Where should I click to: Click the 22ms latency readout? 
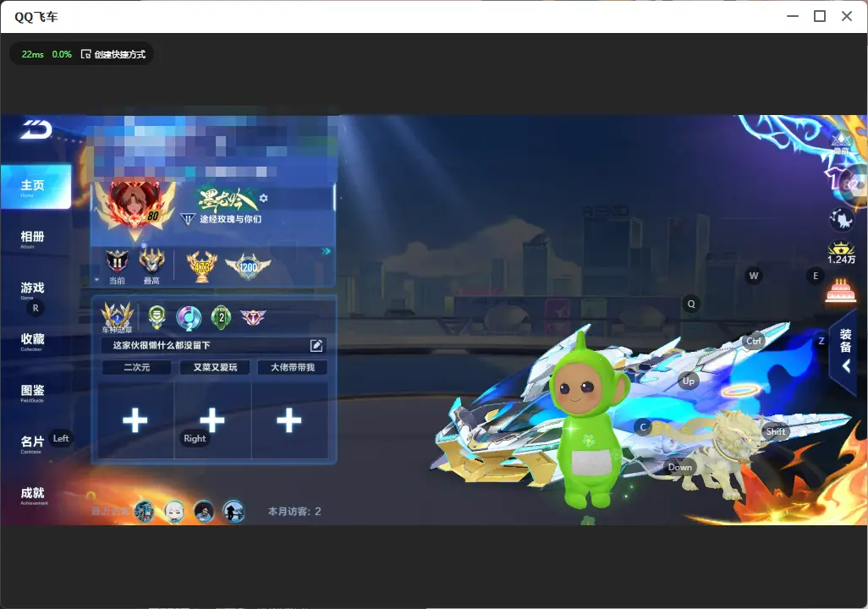[33, 54]
